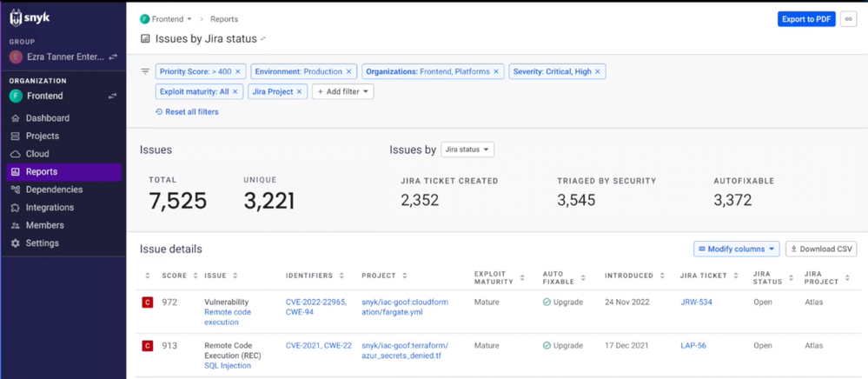Open the Add filter dropdown

[343, 91]
